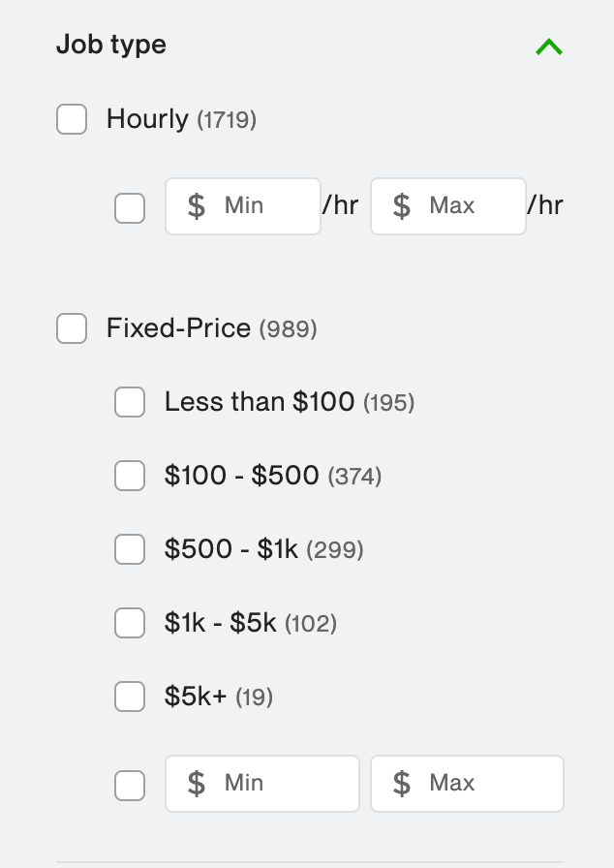Check the $500 - $1k budget option
This screenshot has height=868, width=614.
coord(130,549)
